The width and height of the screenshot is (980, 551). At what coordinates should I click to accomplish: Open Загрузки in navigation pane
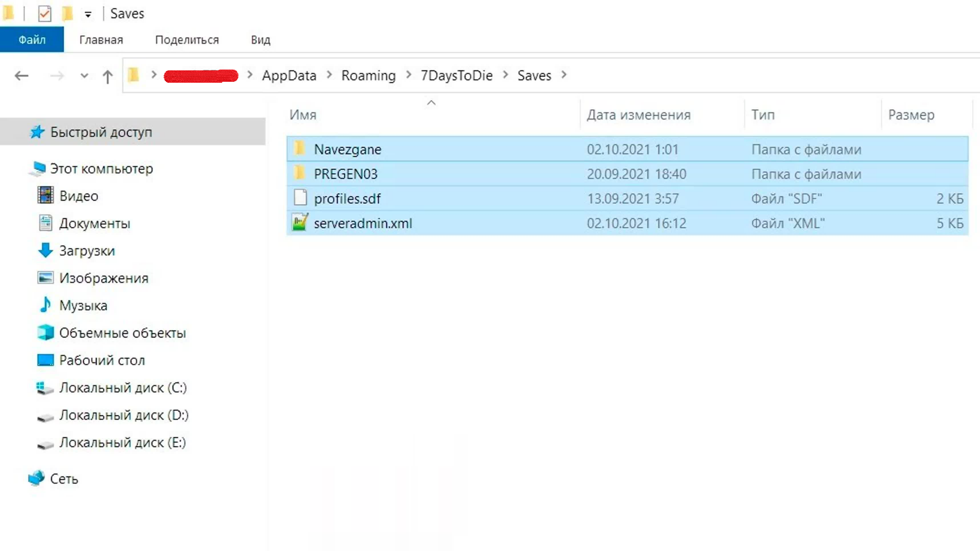click(87, 251)
